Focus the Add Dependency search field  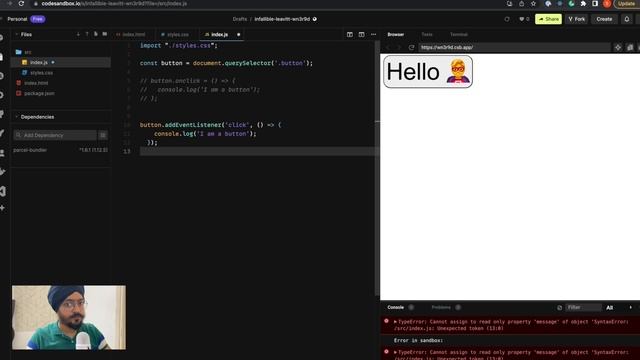(x=55, y=135)
